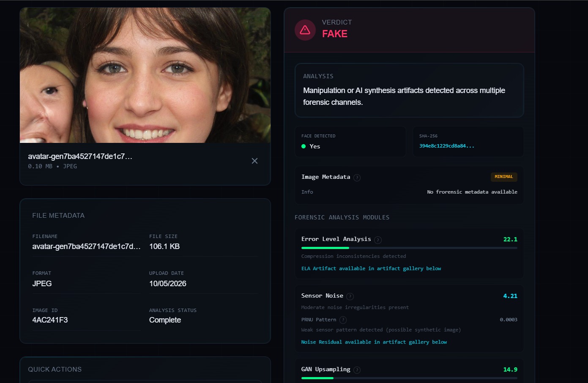Click the analysis status Complete
Screen dimensions: 588x383
(165, 320)
